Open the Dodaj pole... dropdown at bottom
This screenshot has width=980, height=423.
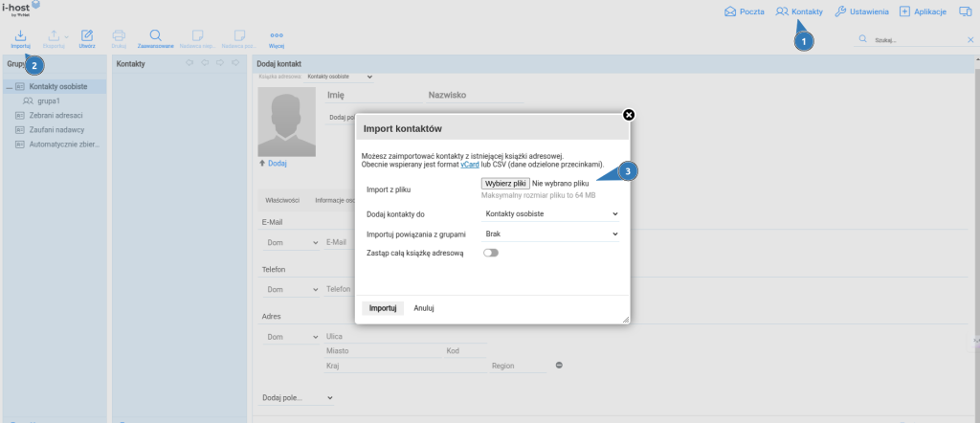[x=298, y=398]
